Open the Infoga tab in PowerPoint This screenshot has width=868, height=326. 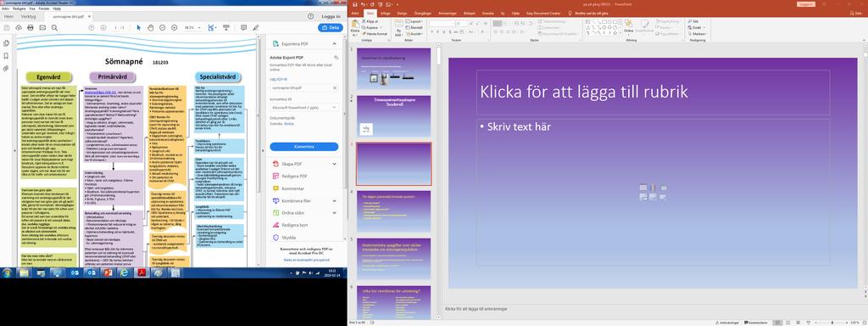coord(386,13)
